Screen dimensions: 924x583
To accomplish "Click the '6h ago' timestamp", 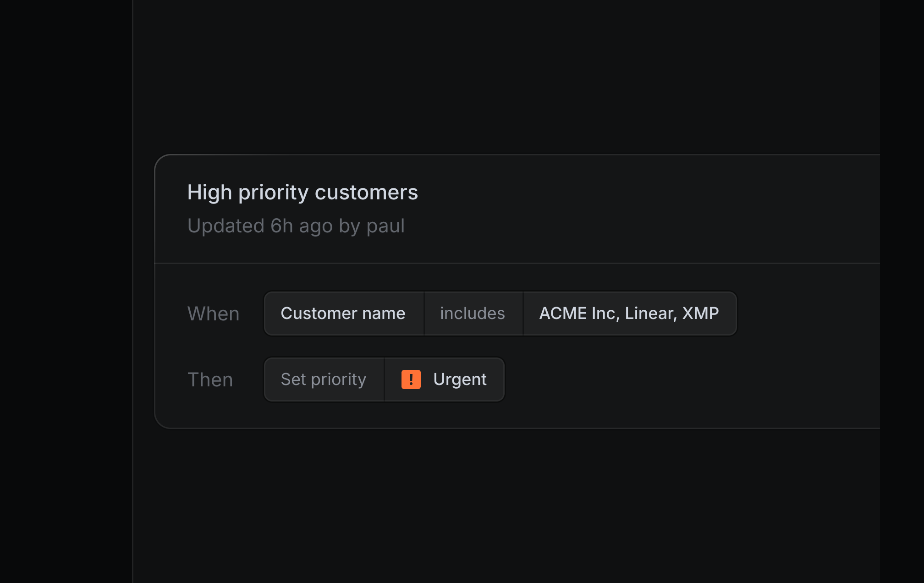I will click(x=302, y=226).
